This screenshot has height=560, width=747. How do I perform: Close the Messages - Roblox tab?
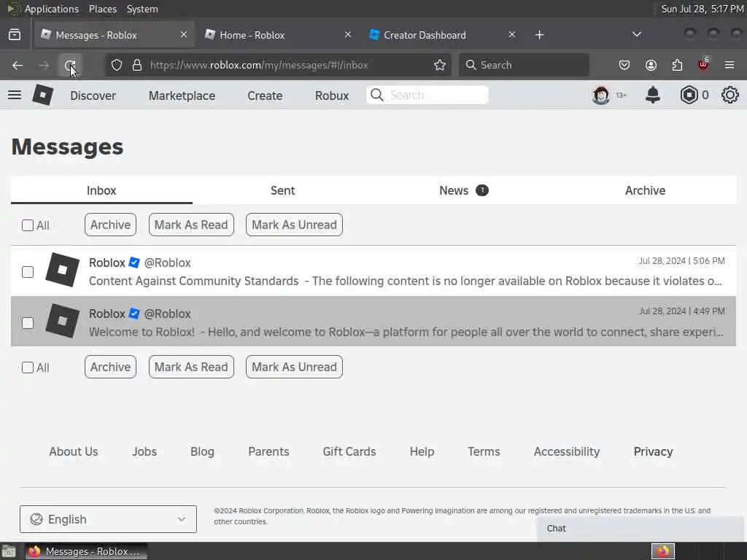(183, 34)
